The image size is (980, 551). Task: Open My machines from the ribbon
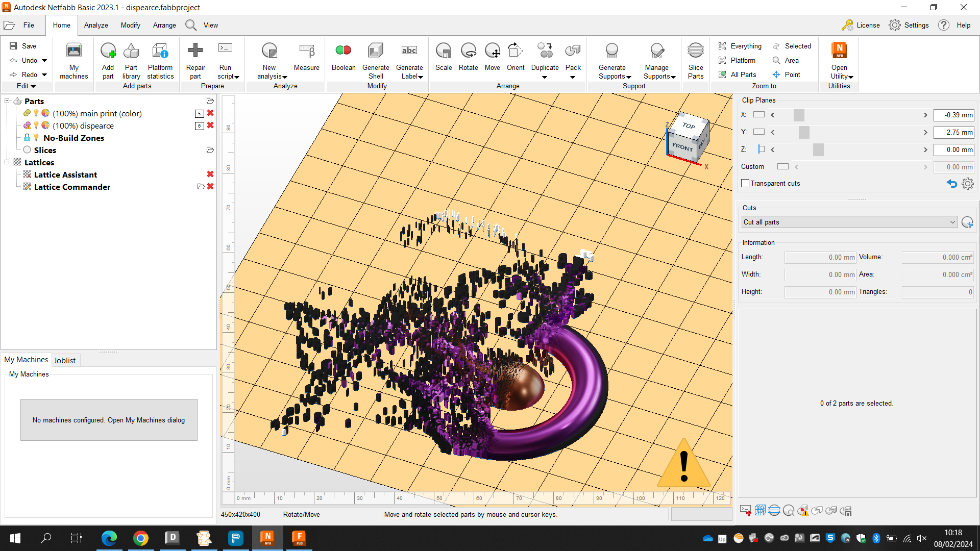point(74,61)
